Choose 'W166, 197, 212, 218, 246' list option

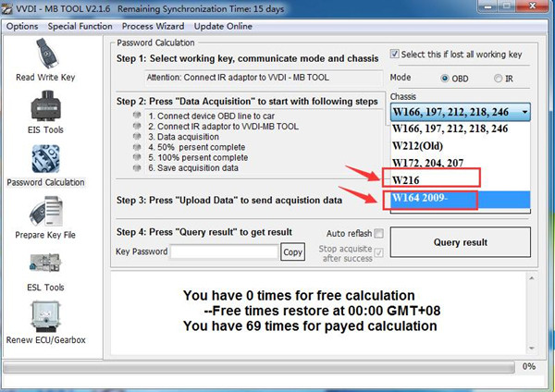[460, 129]
